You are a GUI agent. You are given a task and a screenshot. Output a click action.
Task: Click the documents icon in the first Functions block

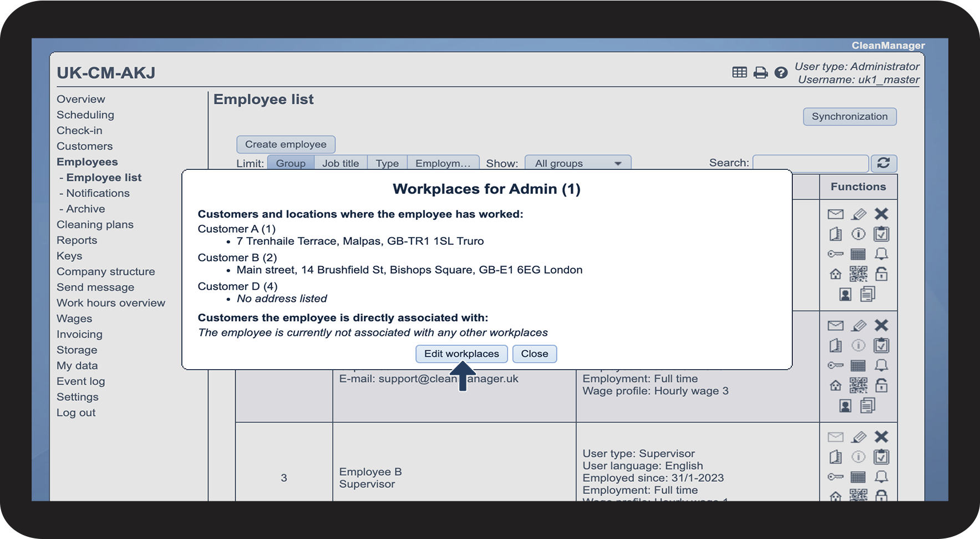pyautogui.click(x=868, y=294)
